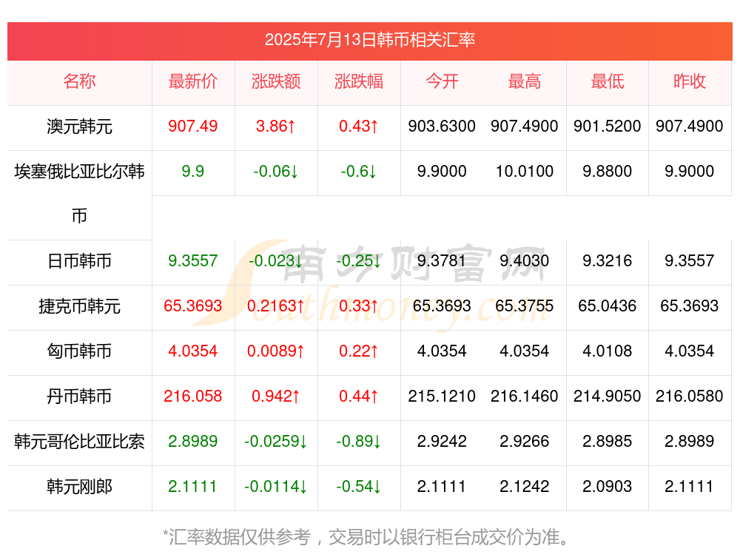Click change amount 0.942↑
This screenshot has height=560, width=740.
pyautogui.click(x=276, y=397)
